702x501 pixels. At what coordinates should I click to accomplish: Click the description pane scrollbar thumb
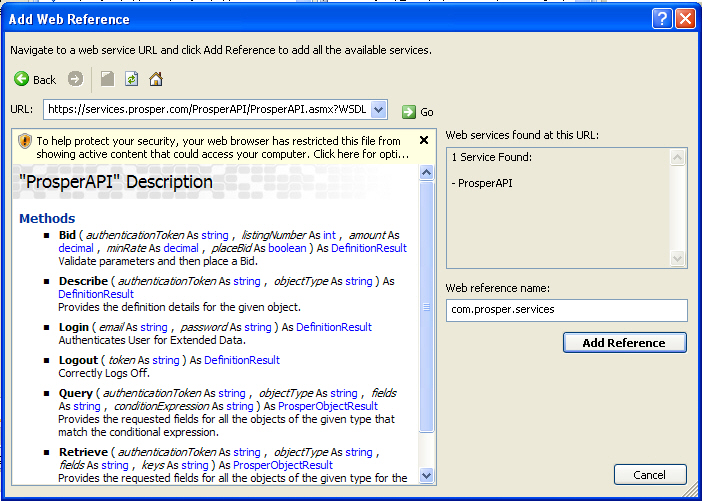427,307
